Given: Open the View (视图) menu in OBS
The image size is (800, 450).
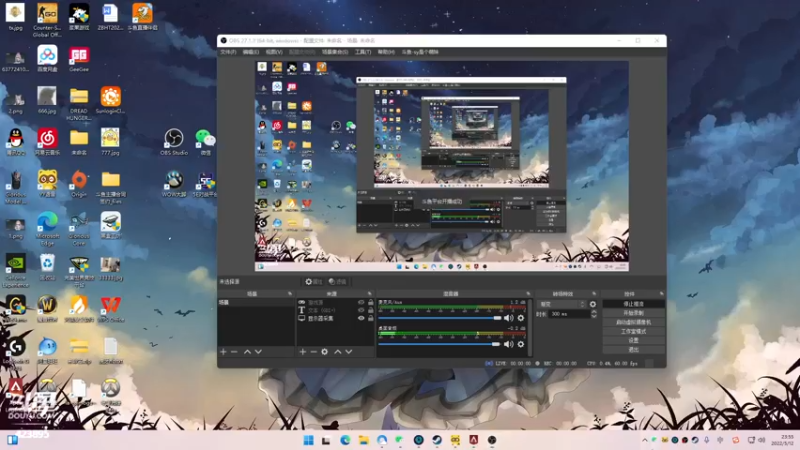Looking at the screenshot, I should [273, 52].
